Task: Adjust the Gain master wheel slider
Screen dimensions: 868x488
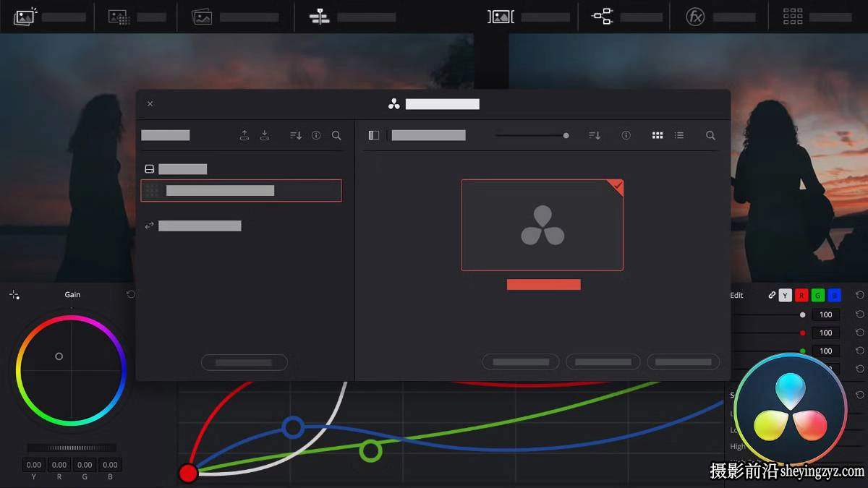Action: pyautogui.click(x=72, y=448)
